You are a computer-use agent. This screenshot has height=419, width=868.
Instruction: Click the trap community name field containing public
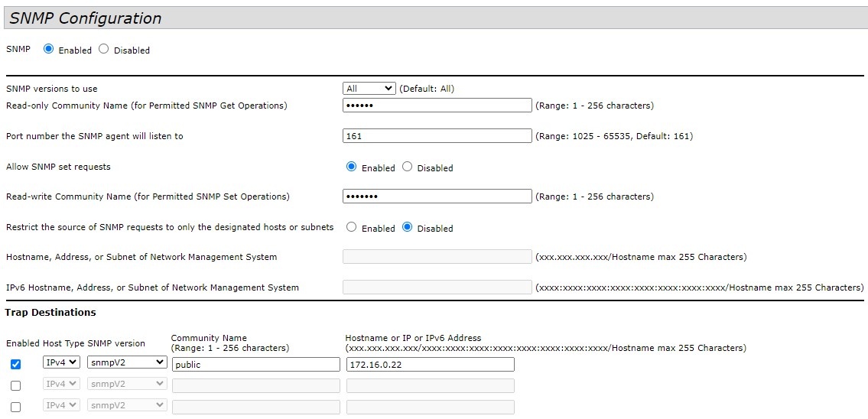click(255, 365)
